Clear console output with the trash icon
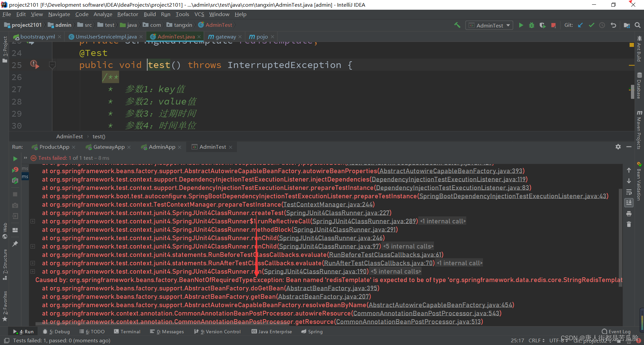 coord(629,224)
